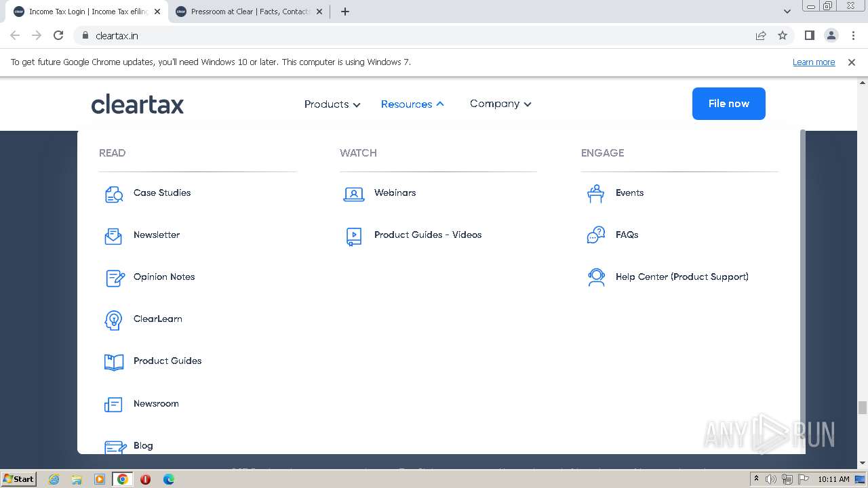Expand the Company dropdown menu
The image size is (868, 488).
[500, 104]
